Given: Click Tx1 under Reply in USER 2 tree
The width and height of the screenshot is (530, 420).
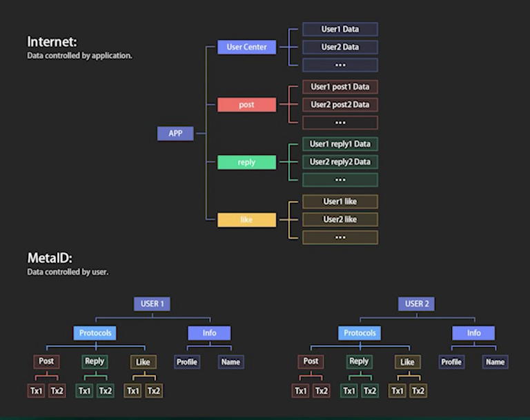Looking at the screenshot, I should pyautogui.click(x=349, y=391).
